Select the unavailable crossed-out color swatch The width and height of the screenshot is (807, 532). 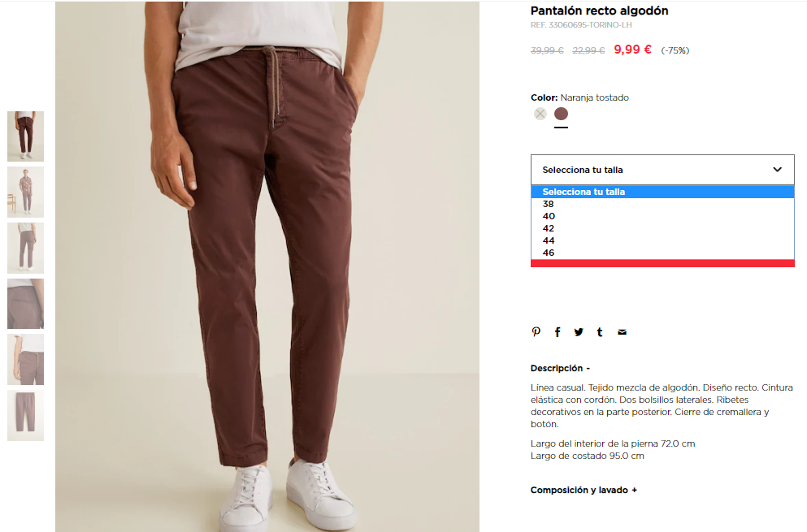(x=540, y=114)
